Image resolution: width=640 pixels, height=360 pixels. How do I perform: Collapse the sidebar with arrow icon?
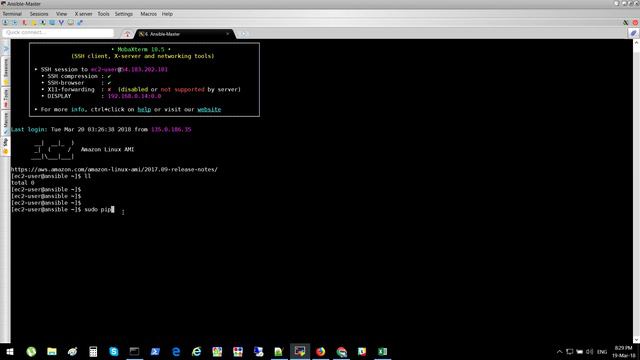(6, 49)
